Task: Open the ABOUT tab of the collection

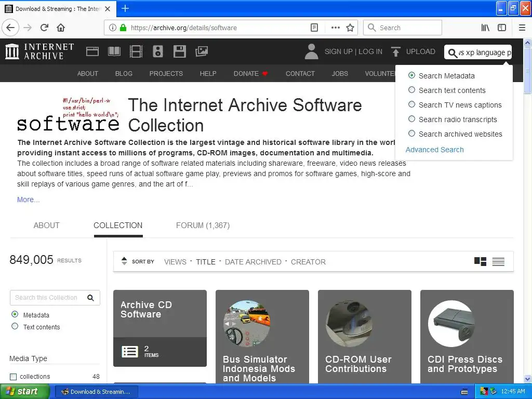Action: 46,225
